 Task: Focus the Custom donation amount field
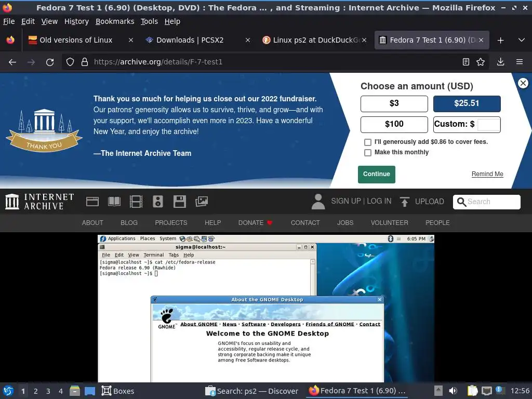(488, 125)
